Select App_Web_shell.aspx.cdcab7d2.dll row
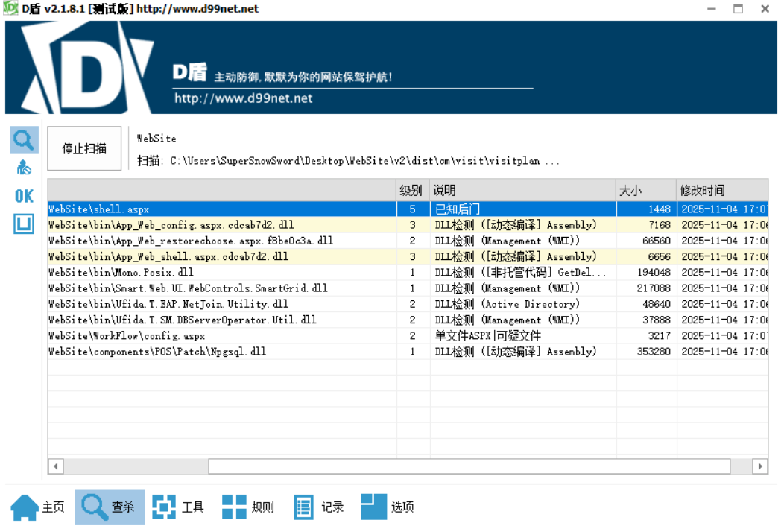 pos(408,256)
